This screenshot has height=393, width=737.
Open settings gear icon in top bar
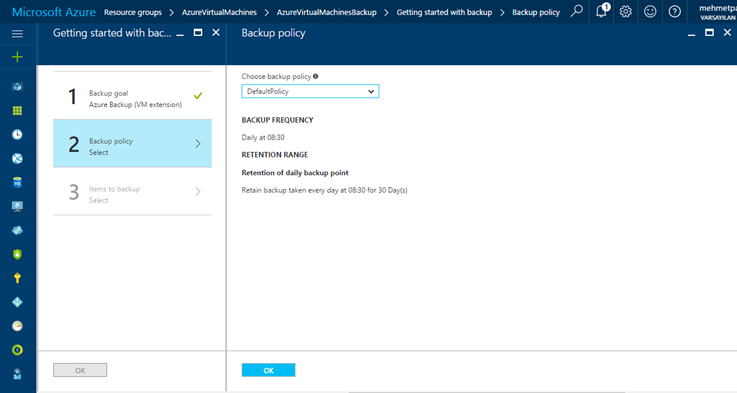pyautogui.click(x=626, y=11)
